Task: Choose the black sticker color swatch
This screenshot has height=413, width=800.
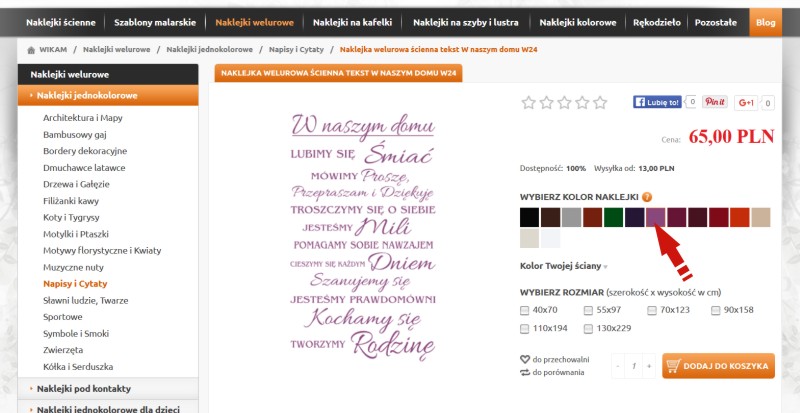Action: tap(529, 217)
